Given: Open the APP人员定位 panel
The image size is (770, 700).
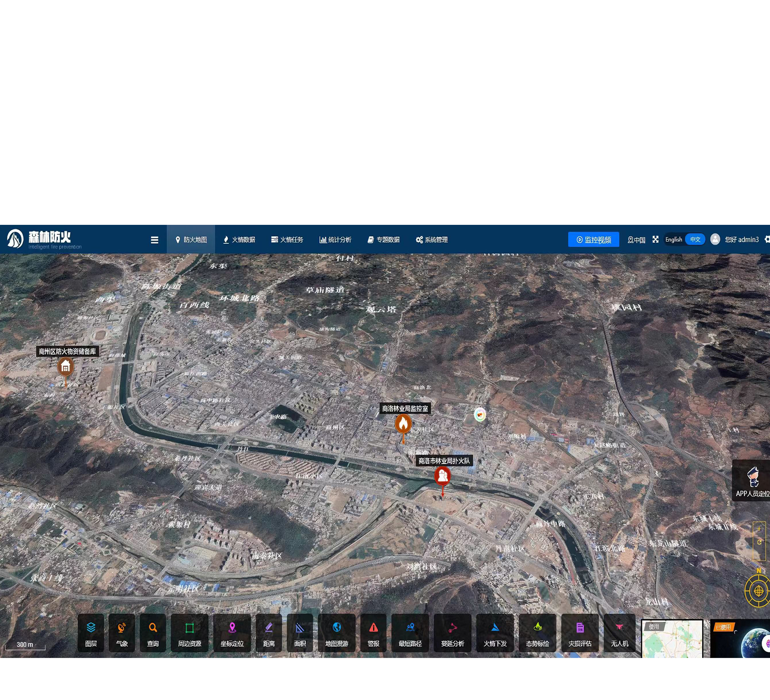Looking at the screenshot, I should (752, 481).
